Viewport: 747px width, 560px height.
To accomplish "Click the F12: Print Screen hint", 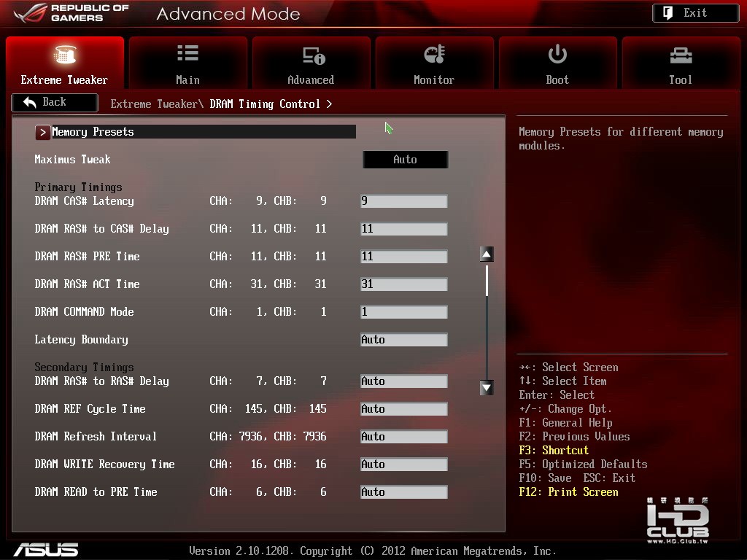I will point(568,492).
